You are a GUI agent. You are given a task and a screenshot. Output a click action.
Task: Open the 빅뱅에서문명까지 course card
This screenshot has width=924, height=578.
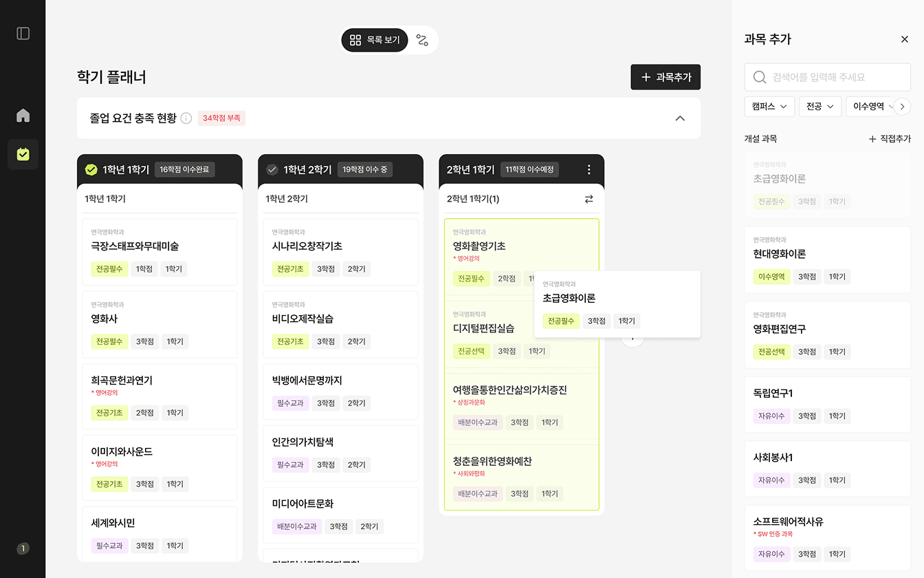click(340, 391)
